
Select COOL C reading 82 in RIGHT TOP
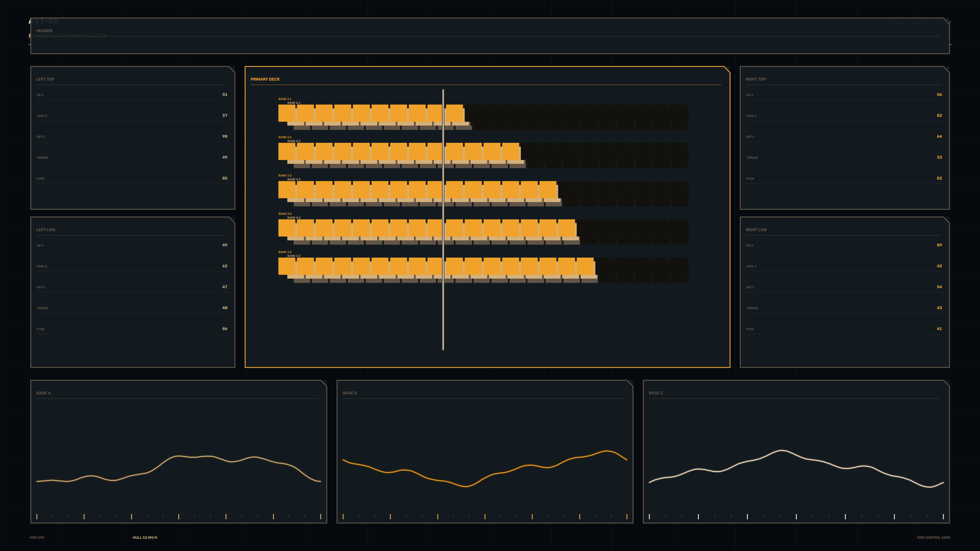(939, 115)
